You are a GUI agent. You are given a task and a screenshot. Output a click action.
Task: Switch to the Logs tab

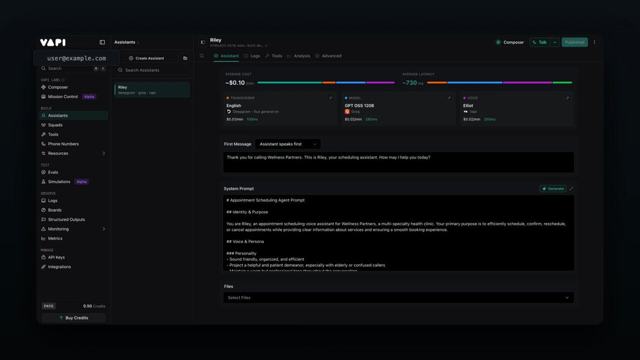point(252,56)
